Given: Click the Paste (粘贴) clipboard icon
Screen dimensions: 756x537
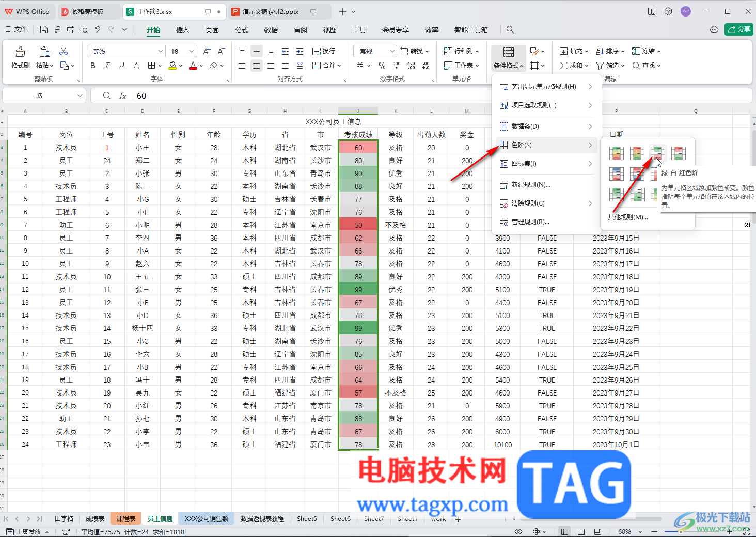Looking at the screenshot, I should coord(44,52).
